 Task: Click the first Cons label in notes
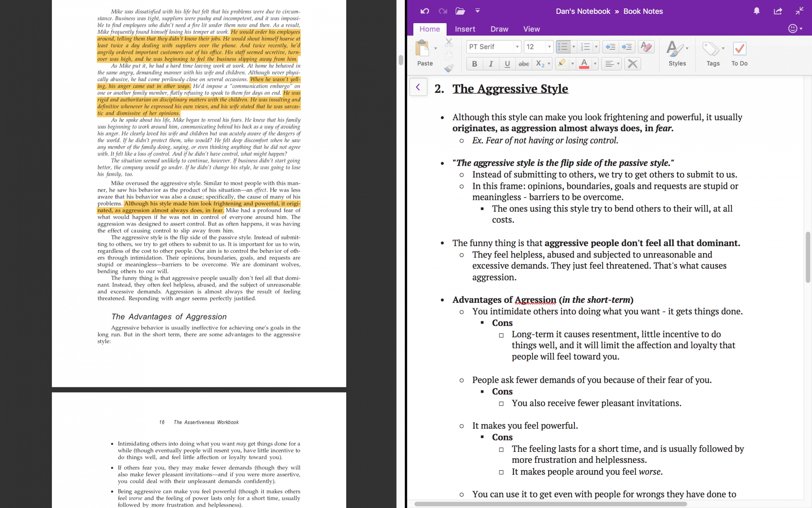(502, 323)
